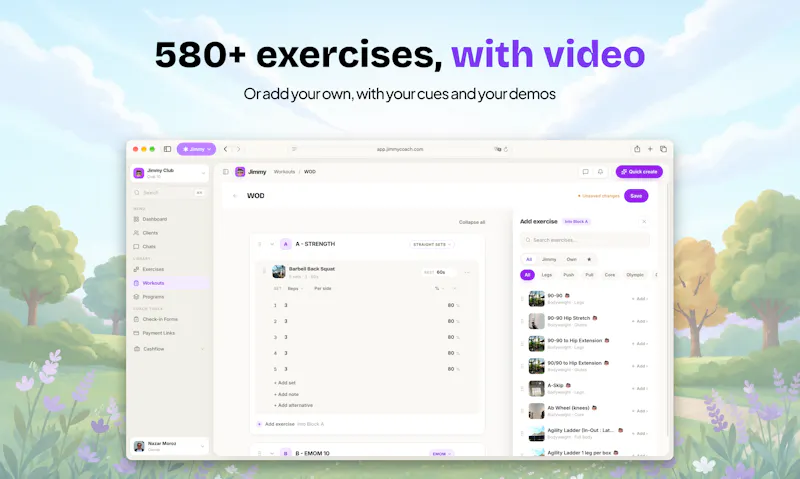Click the Chats bubble icon in sidebar
The width and height of the screenshot is (800, 479).
pos(136,247)
